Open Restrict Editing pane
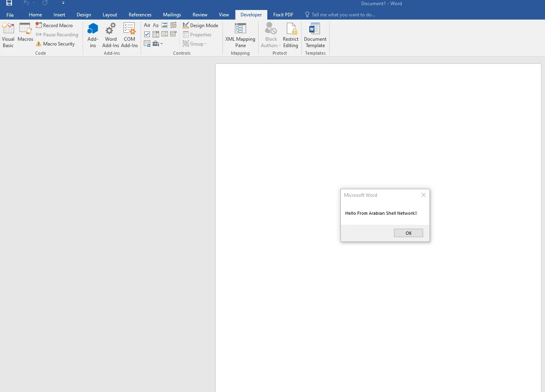 290,35
